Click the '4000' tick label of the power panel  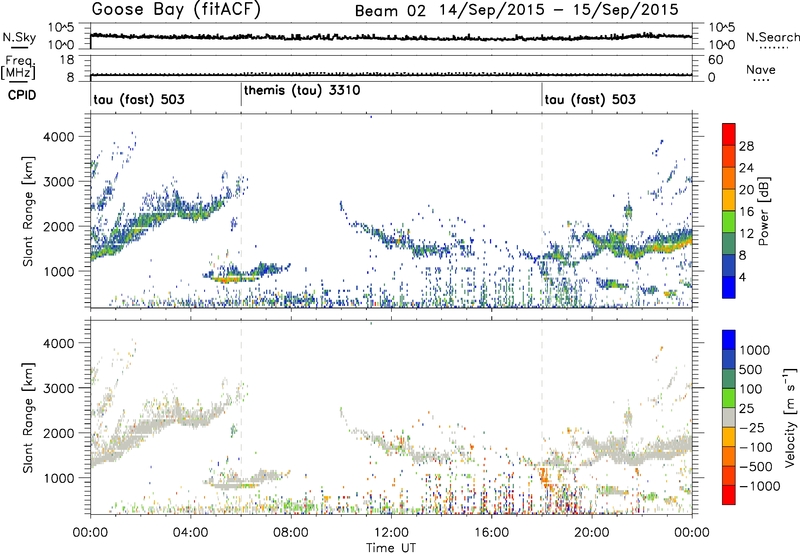58,137
